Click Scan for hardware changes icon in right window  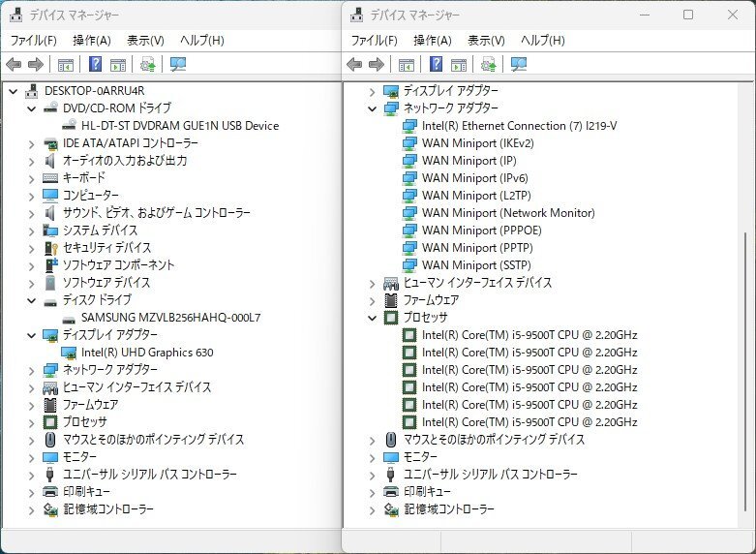point(519,64)
